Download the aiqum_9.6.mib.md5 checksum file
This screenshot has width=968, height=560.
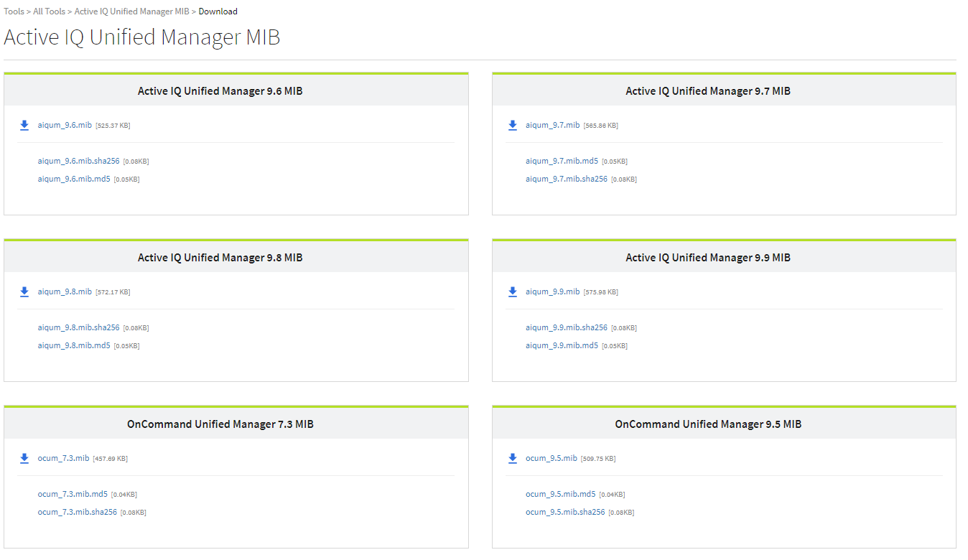coord(74,179)
